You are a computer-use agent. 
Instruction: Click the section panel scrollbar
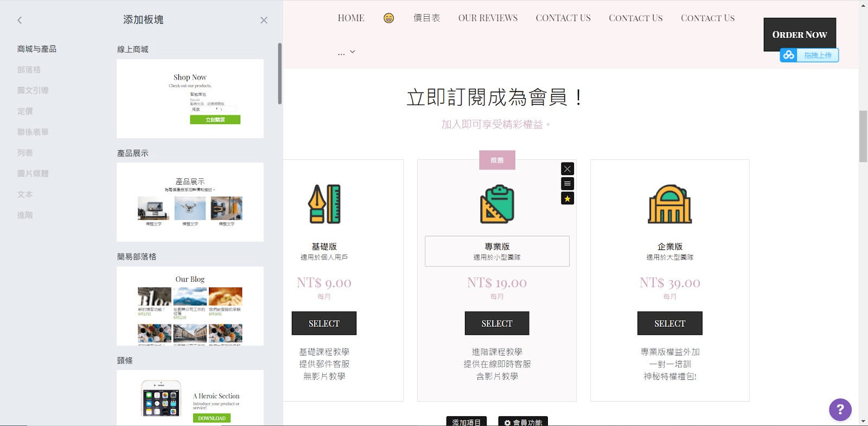click(x=280, y=74)
